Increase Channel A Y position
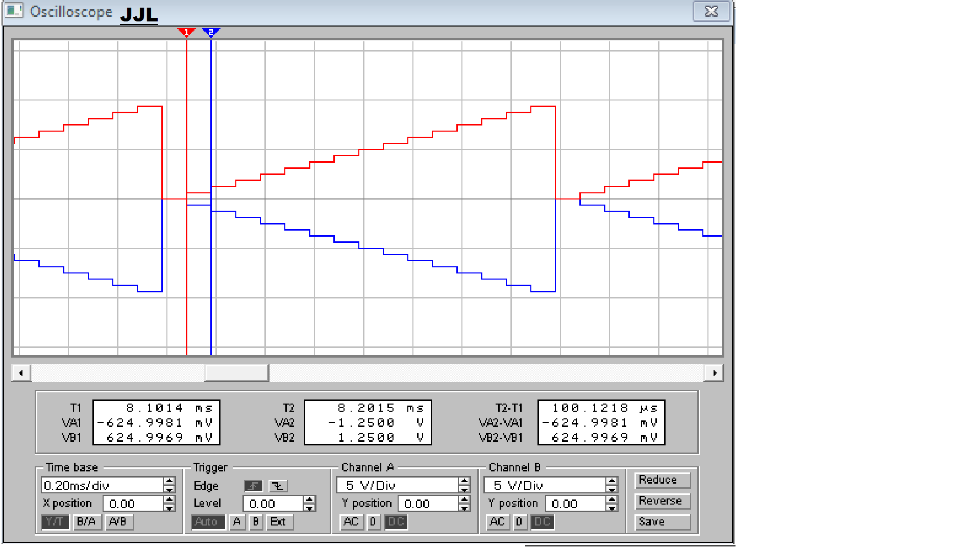This screenshot has height=551, width=980. [464, 499]
